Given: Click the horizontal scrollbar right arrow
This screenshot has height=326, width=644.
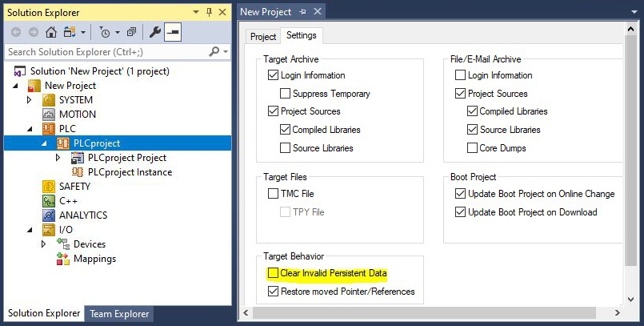Looking at the screenshot, I should 618,313.
